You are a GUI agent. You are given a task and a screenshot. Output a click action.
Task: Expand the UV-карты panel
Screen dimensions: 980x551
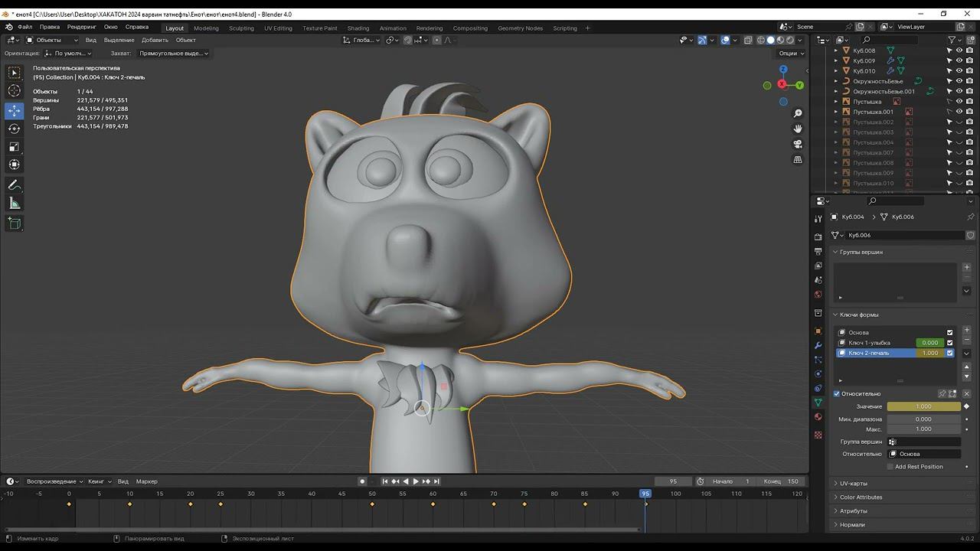[854, 484]
